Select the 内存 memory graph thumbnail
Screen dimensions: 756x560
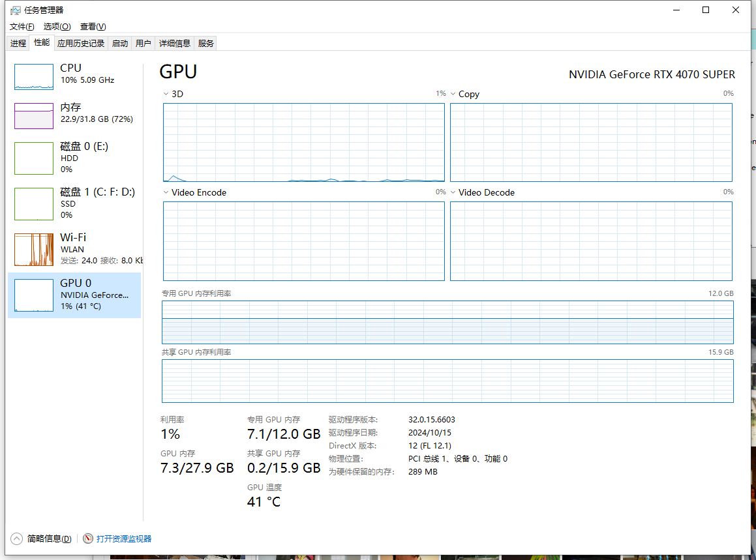(x=34, y=116)
